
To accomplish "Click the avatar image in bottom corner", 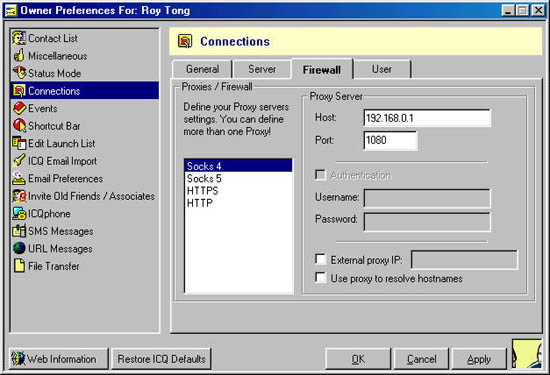I will coord(526,354).
